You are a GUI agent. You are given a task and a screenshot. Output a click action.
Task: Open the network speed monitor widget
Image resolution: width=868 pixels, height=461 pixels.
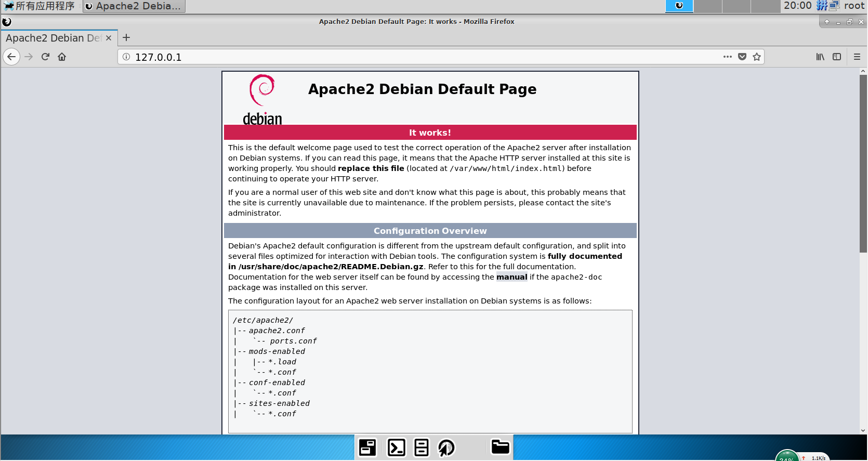click(803, 455)
